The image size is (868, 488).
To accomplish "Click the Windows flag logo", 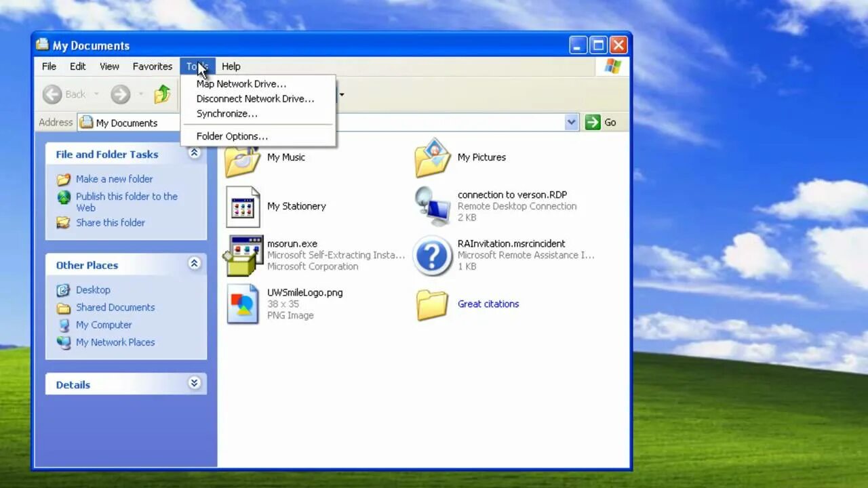I will (x=613, y=66).
